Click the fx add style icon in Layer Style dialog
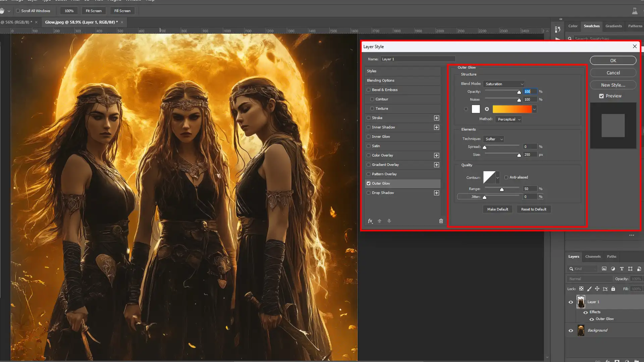 pyautogui.click(x=370, y=221)
